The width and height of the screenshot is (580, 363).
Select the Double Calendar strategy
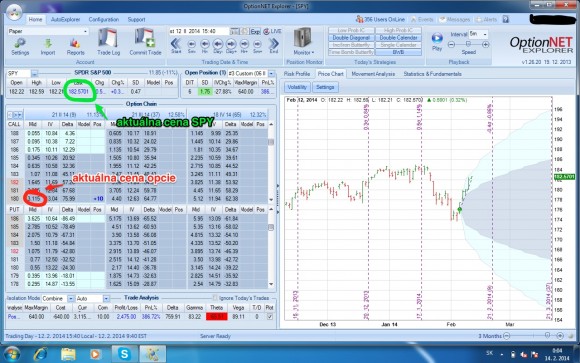pos(398,38)
